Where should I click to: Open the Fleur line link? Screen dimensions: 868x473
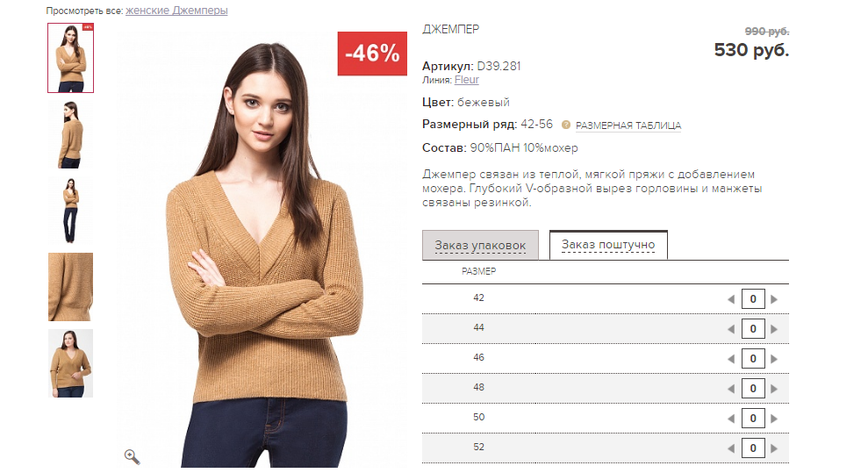[467, 80]
